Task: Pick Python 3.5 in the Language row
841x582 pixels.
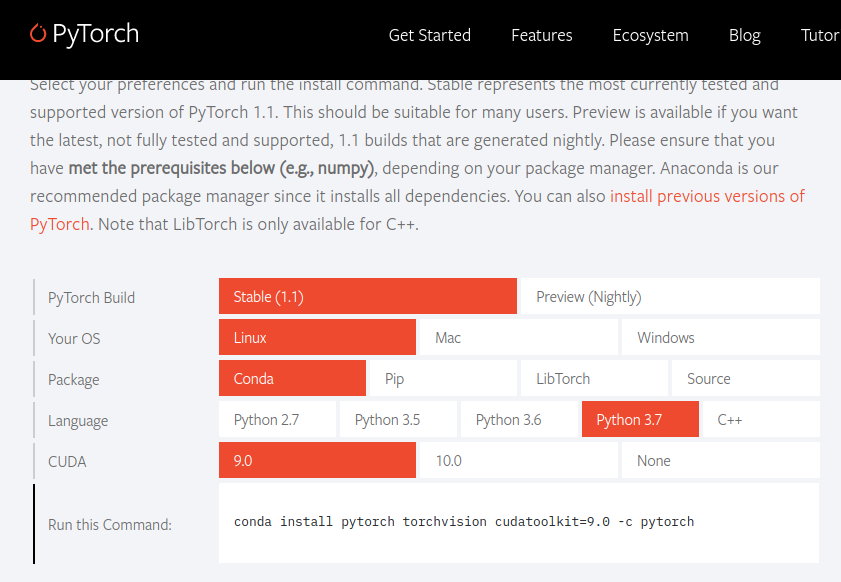Action: tap(397, 419)
